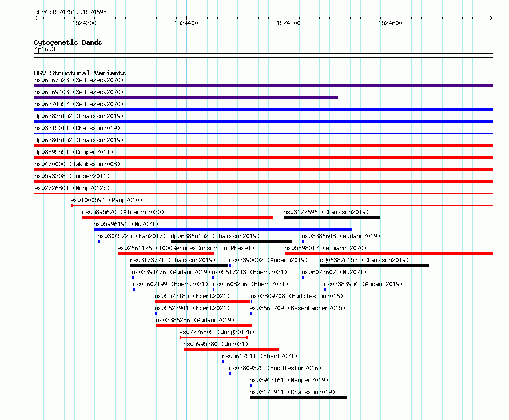Click nsv2809375 (Huddleston2016) label

click(x=275, y=368)
